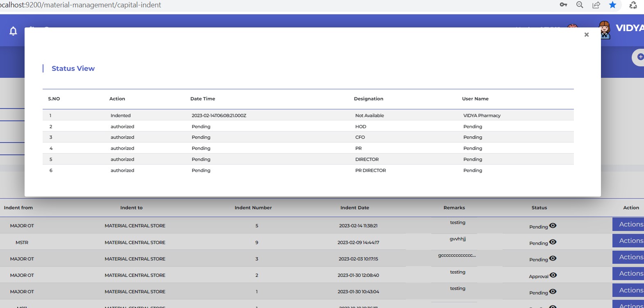Image resolution: width=644 pixels, height=308 pixels.
Task: Click the Indent Date column header
Action: (355, 208)
